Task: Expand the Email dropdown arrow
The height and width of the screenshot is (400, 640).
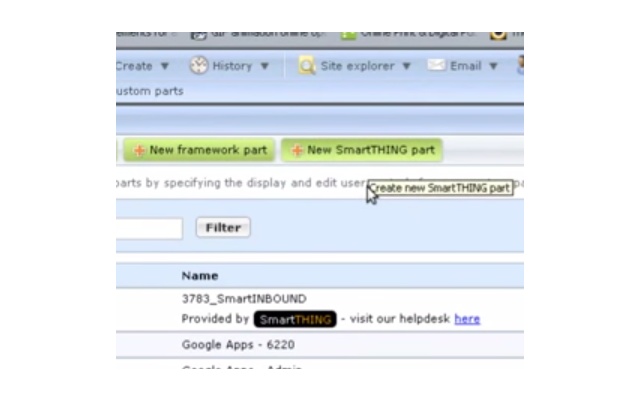Action: 493,66
